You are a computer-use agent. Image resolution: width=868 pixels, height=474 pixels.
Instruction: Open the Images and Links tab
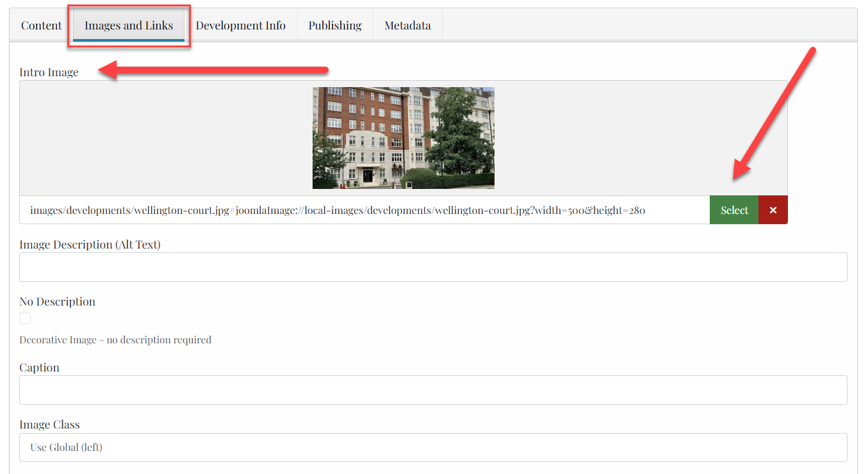click(129, 26)
